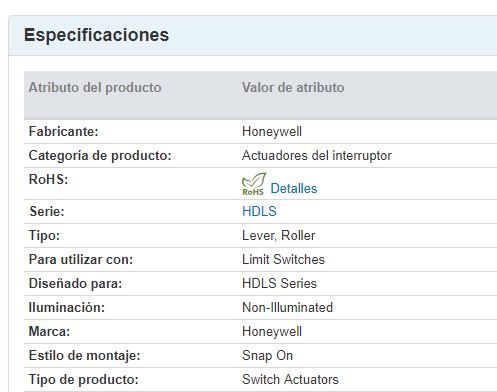497x392 pixels.
Task: Click the Atributo del producto column header
Action: point(95,87)
